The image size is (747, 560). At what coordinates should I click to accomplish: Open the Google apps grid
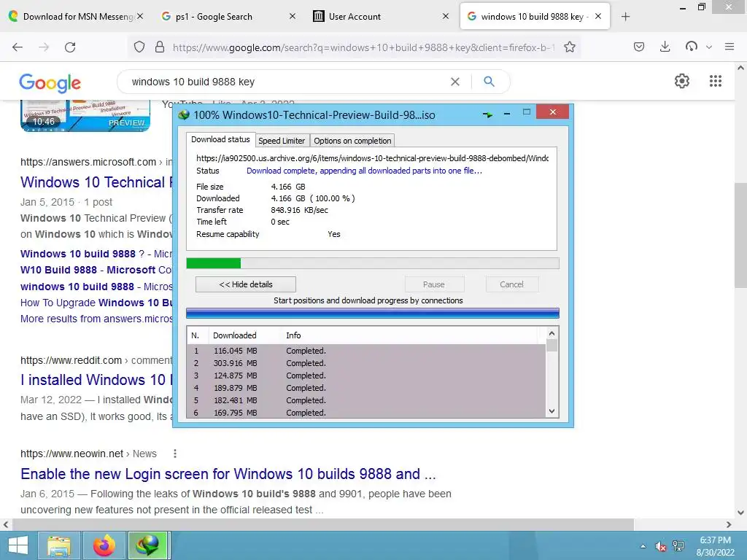coord(715,81)
